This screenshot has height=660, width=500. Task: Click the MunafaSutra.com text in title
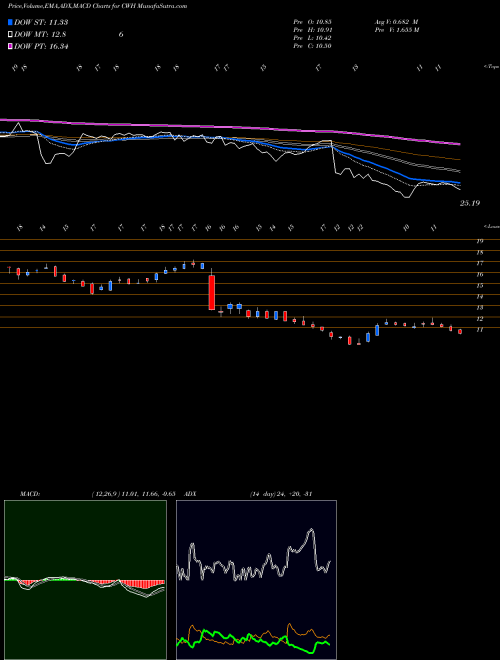(164, 6)
